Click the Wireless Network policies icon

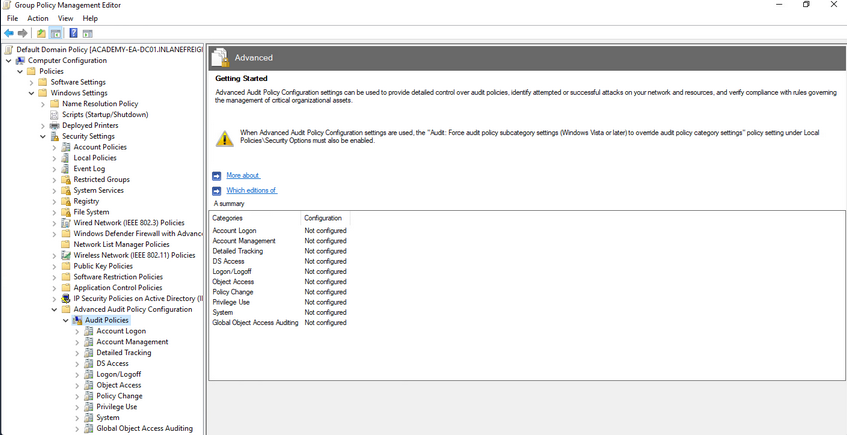click(66, 255)
